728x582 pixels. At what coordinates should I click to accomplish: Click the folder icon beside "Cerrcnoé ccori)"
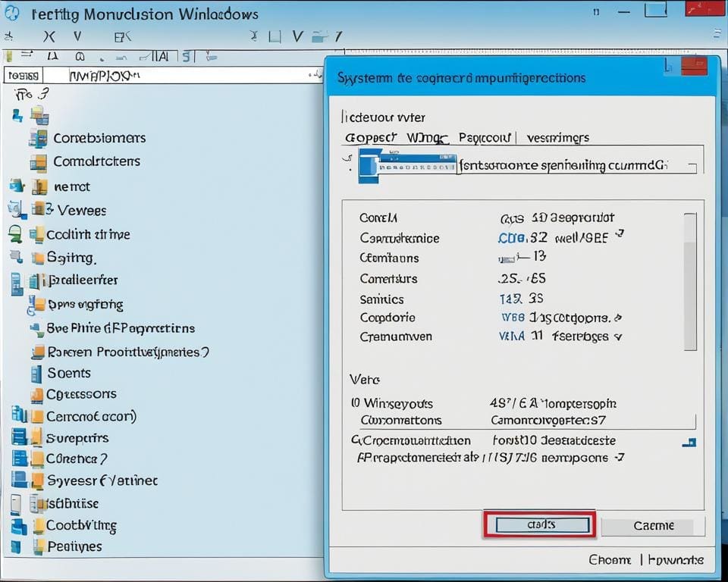(x=37, y=416)
